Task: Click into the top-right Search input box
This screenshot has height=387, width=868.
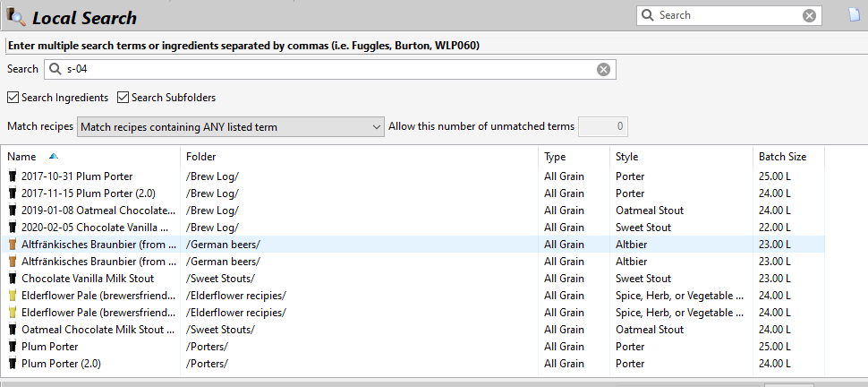Action: point(728,15)
